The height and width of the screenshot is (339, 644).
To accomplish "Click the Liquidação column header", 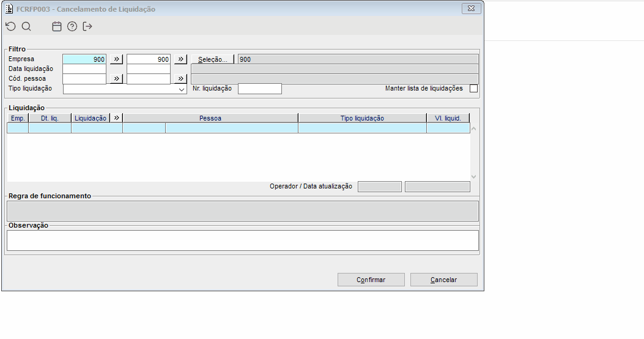I will [91, 118].
